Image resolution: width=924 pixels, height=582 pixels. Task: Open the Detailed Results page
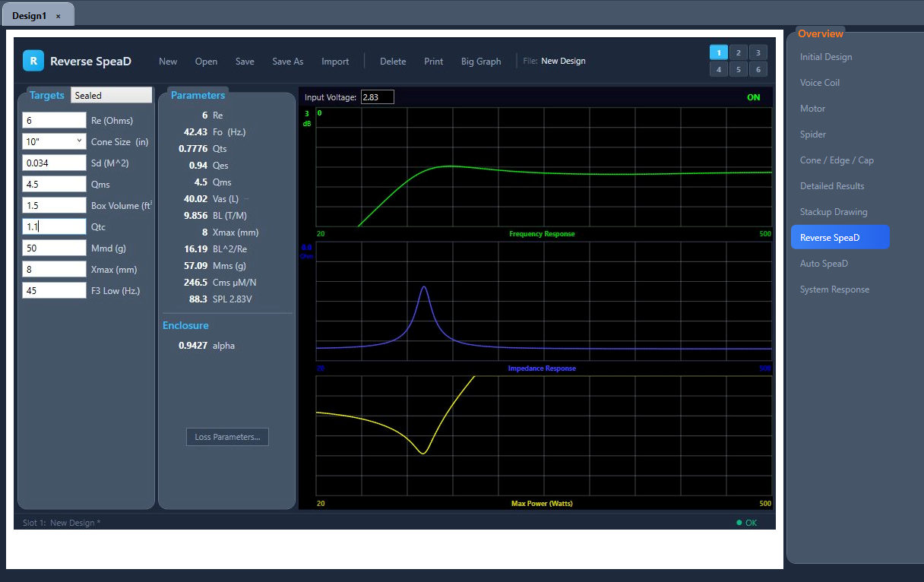pos(832,186)
